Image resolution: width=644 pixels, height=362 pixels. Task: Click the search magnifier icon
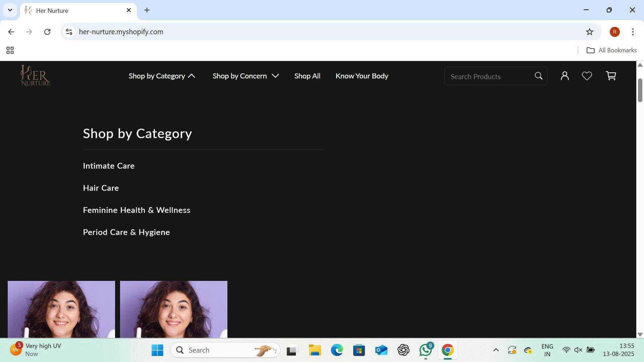coord(538,76)
